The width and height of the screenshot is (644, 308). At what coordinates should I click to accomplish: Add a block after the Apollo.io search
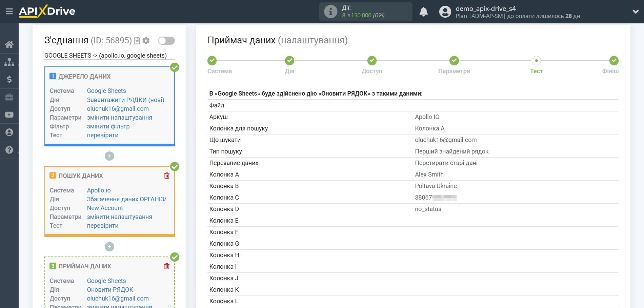tap(109, 247)
